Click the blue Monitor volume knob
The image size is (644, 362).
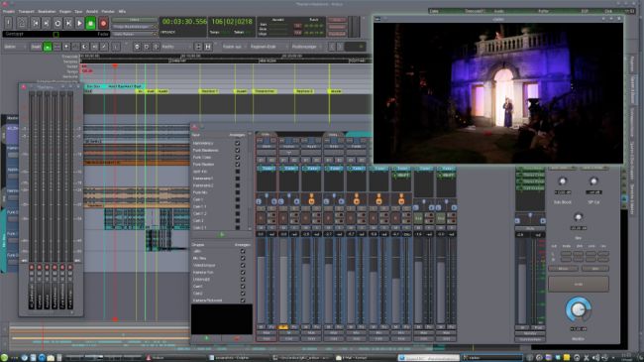tap(579, 309)
